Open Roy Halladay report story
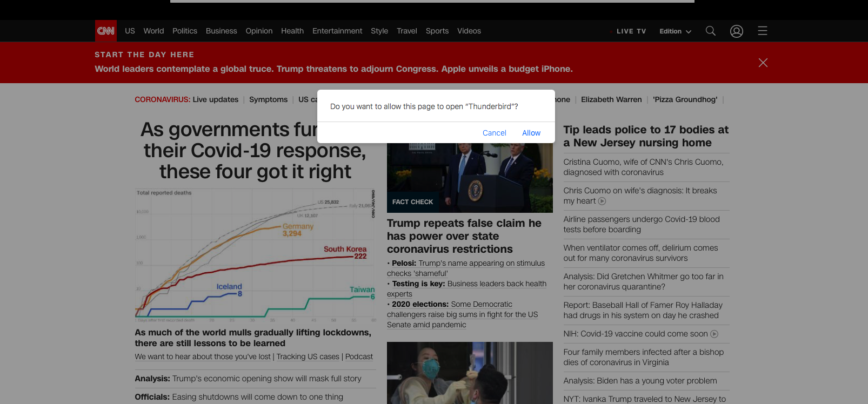This screenshot has height=404, width=868. (643, 310)
